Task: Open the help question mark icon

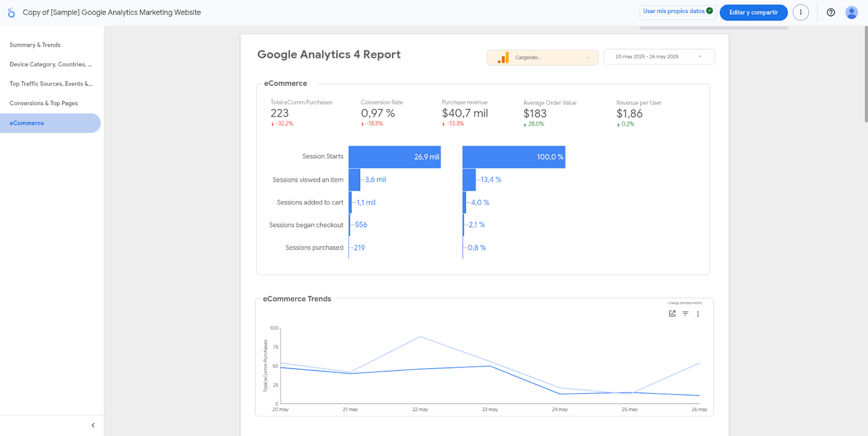Action: [x=831, y=12]
